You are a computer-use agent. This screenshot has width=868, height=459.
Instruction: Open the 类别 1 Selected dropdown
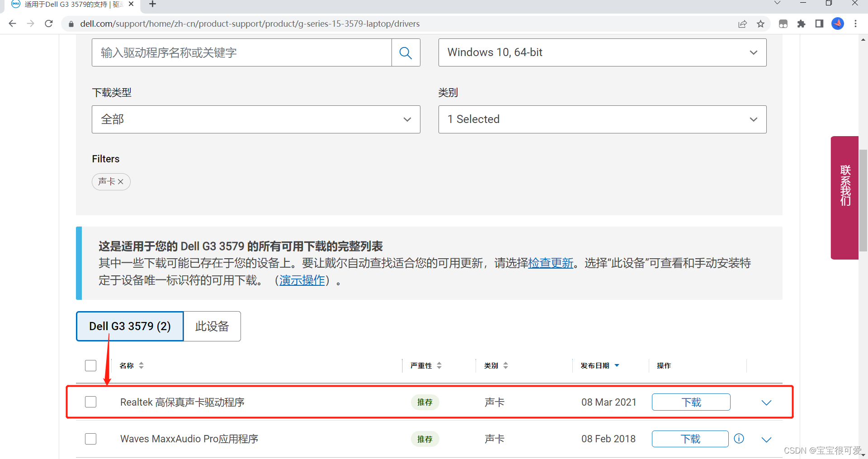(x=602, y=119)
